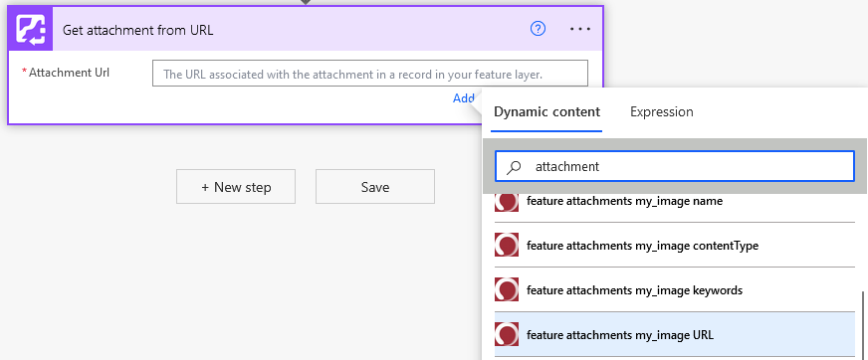Click icon beside my_image URL item
This screenshot has height=360, width=868.
click(507, 334)
